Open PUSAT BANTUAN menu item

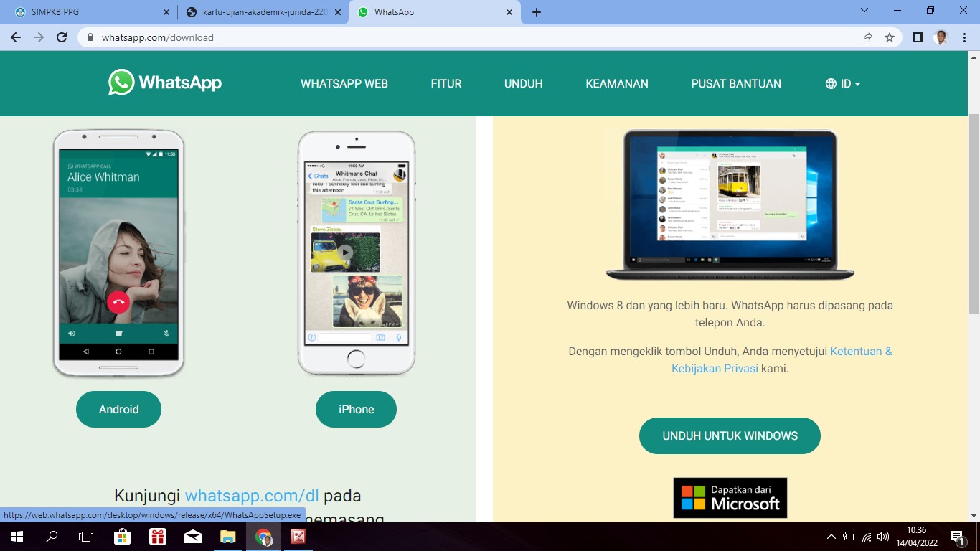736,83
